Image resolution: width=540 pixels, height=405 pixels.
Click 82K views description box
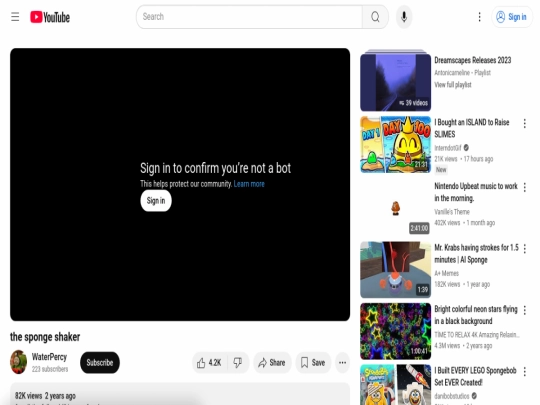pyautogui.click(x=180, y=394)
